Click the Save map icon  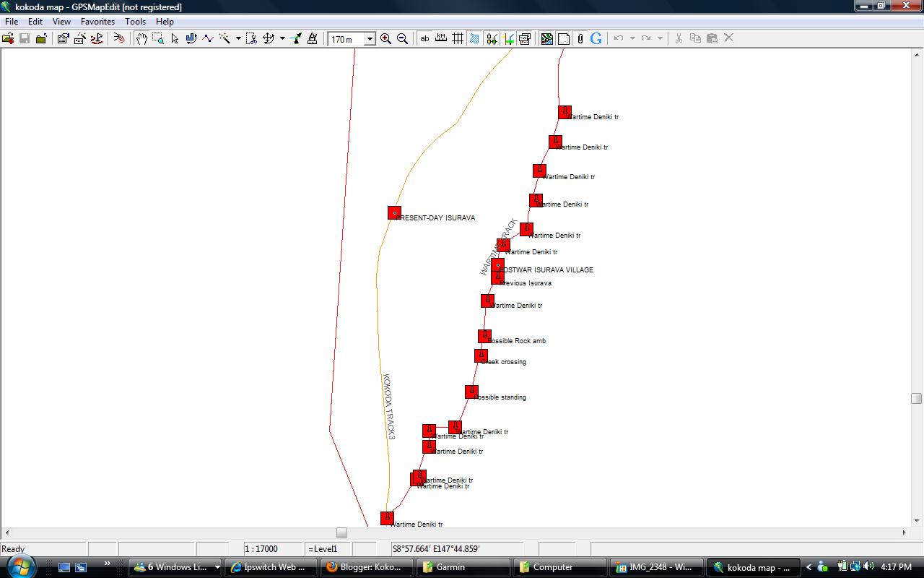coord(25,38)
